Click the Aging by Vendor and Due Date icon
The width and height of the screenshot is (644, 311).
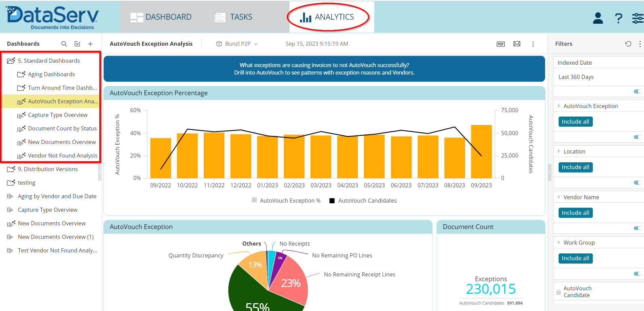[10, 196]
